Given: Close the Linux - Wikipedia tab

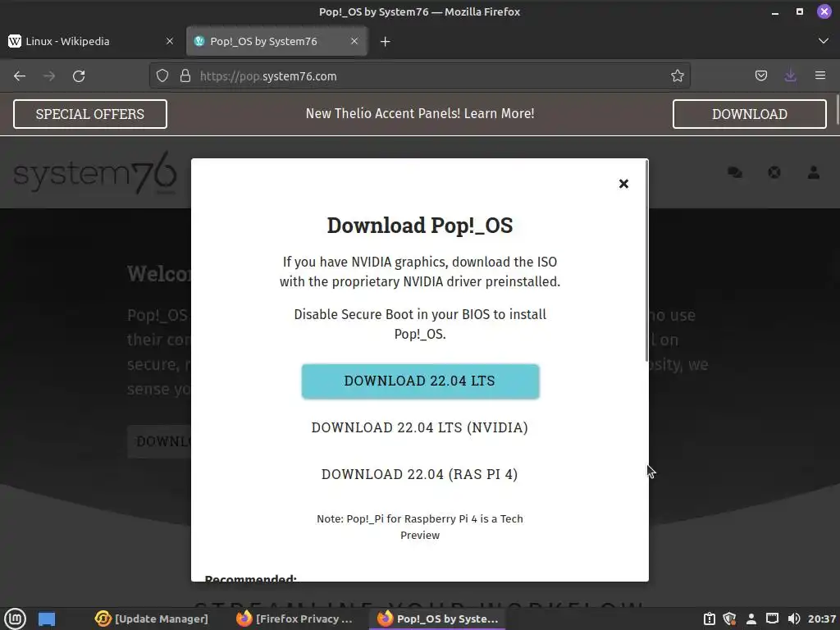Looking at the screenshot, I should pos(170,41).
